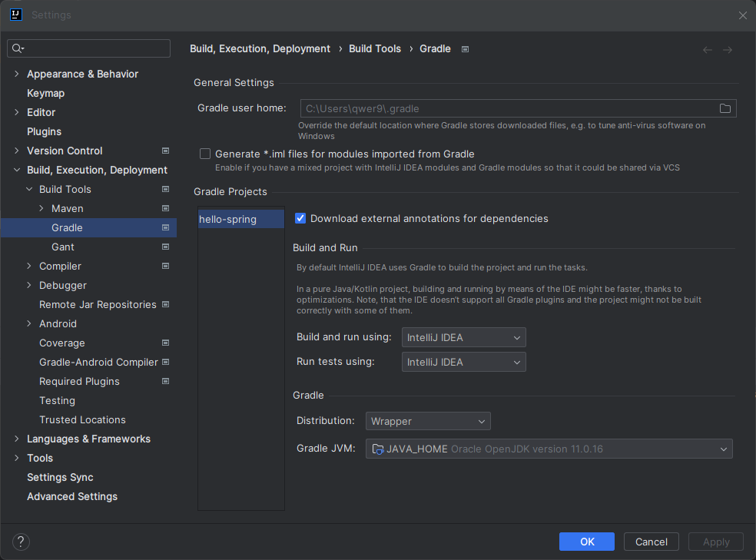This screenshot has width=756, height=560.
Task: Open help with the question mark
Action: pos(21,542)
